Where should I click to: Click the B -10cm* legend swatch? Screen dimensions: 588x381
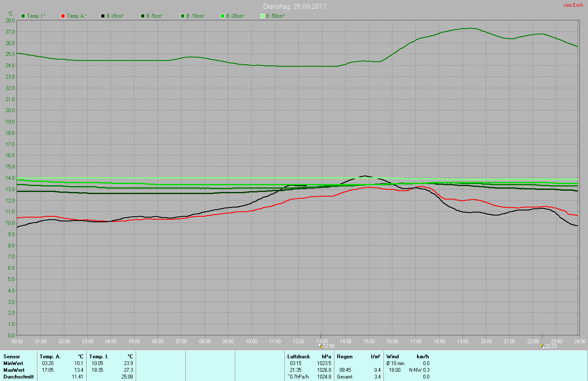click(183, 16)
